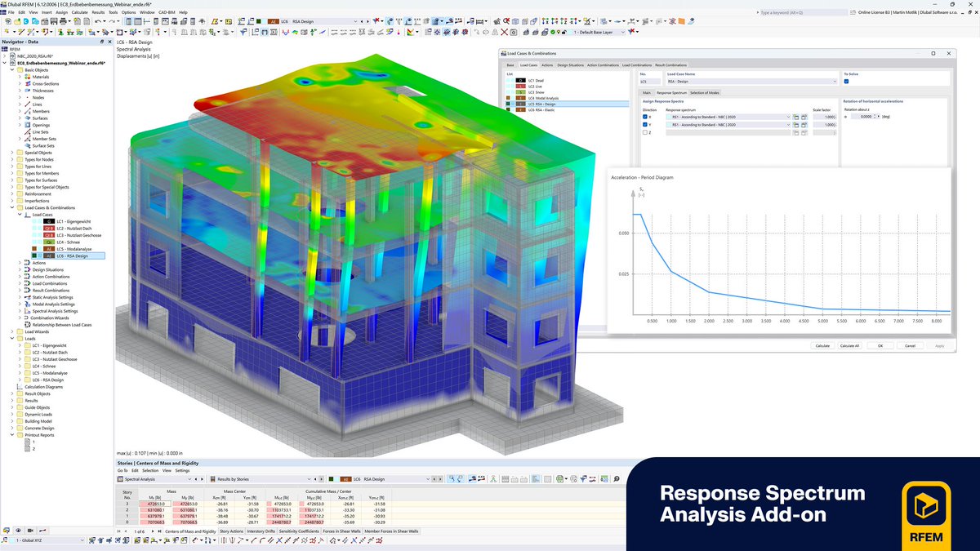Click the Calculate All button
This screenshot has width=980, height=551.
tap(849, 345)
